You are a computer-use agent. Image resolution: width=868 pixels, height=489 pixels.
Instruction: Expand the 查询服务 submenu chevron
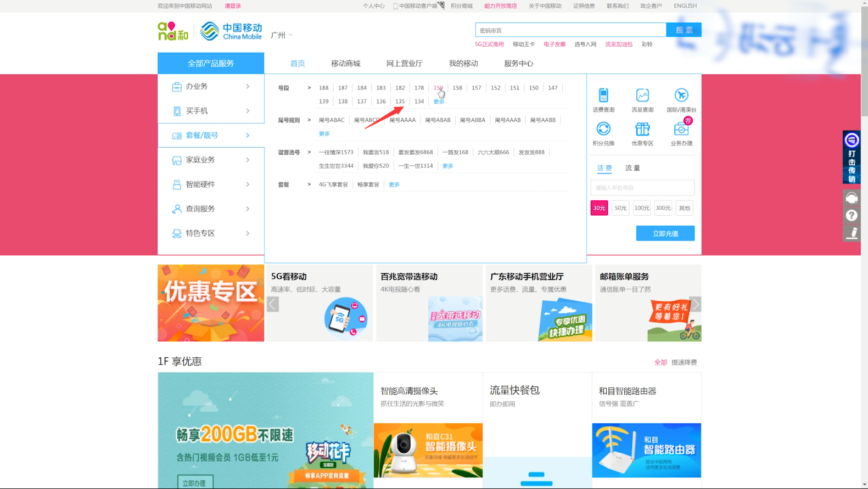coord(248,209)
